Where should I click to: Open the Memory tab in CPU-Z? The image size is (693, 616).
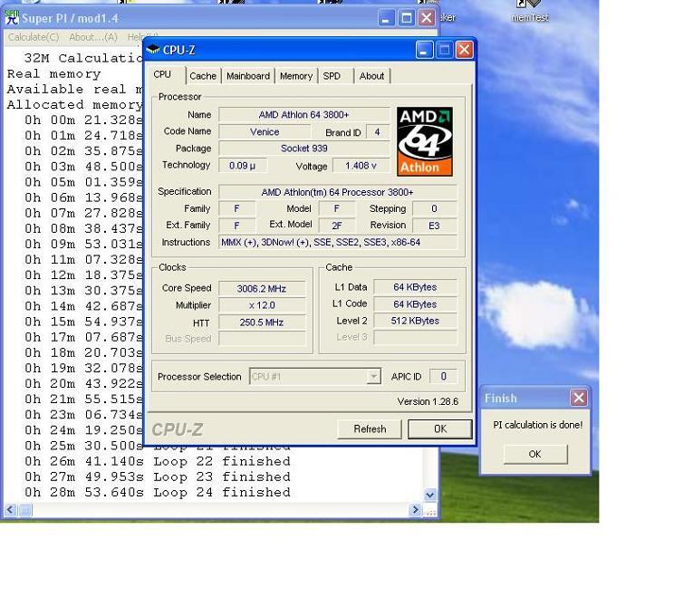(x=296, y=76)
